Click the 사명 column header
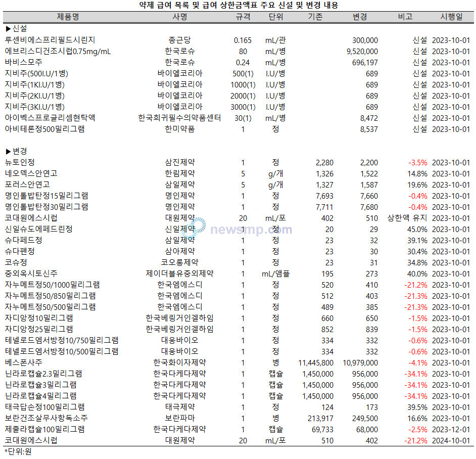476x459 pixels. pos(180,17)
